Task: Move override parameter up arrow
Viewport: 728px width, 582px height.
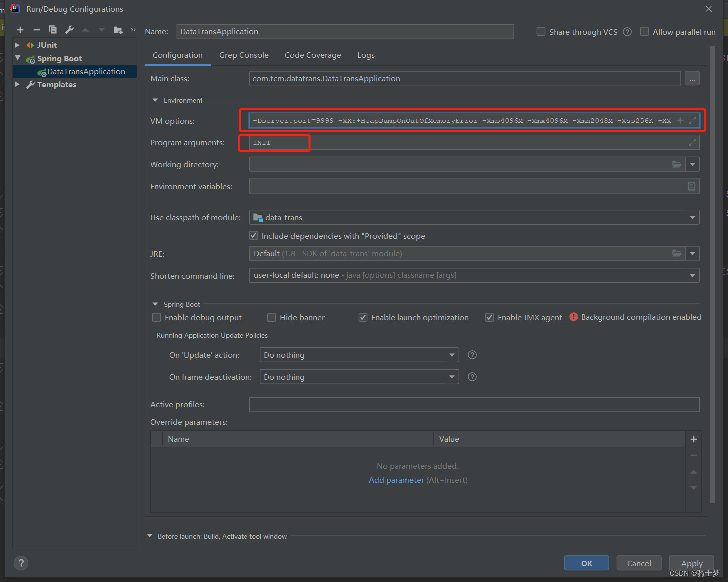Action: click(694, 472)
